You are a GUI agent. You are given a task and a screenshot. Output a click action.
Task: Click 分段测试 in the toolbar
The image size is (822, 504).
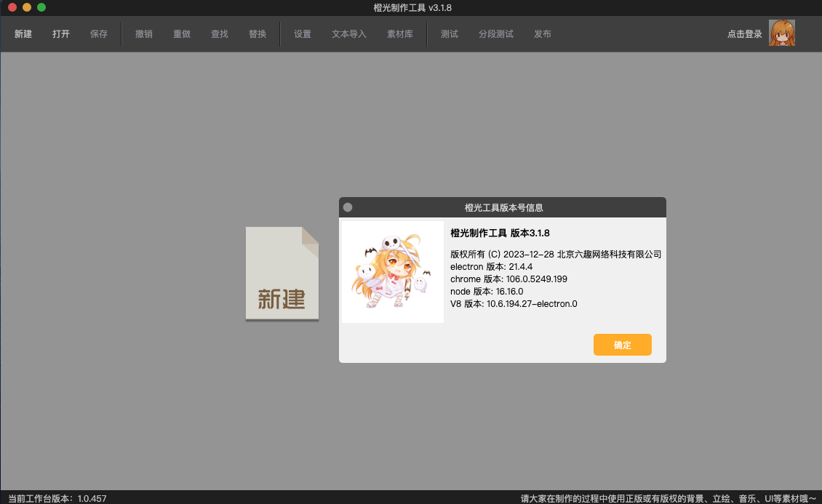[x=496, y=34]
